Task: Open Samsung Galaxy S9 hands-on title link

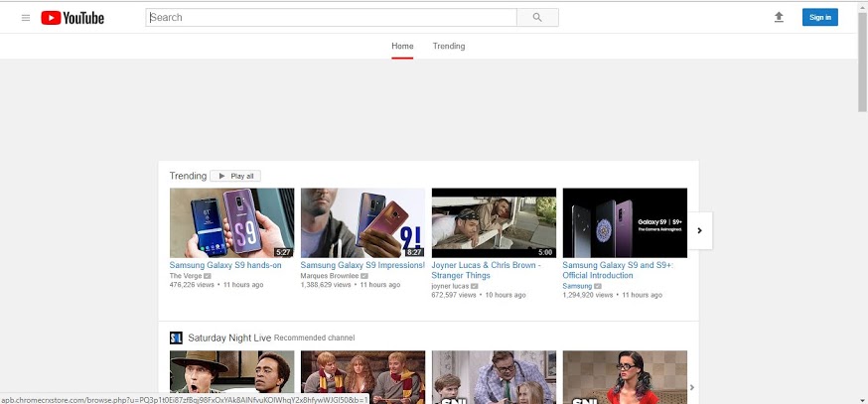Action: [x=225, y=265]
